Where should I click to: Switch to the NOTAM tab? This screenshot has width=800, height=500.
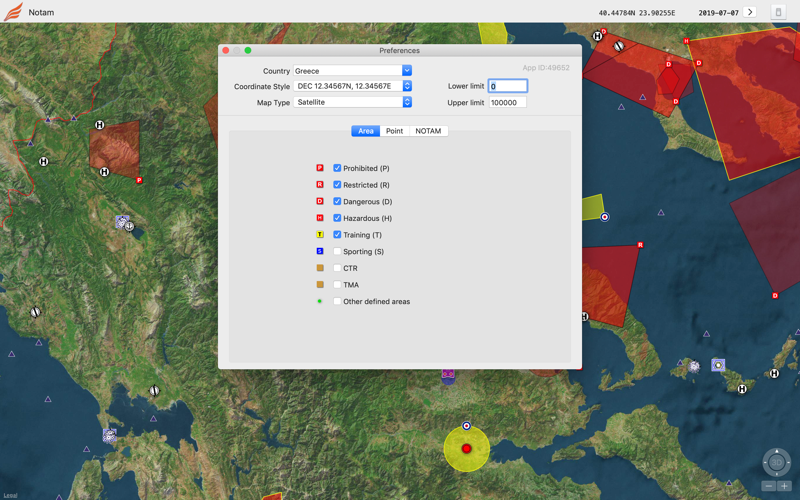point(428,131)
